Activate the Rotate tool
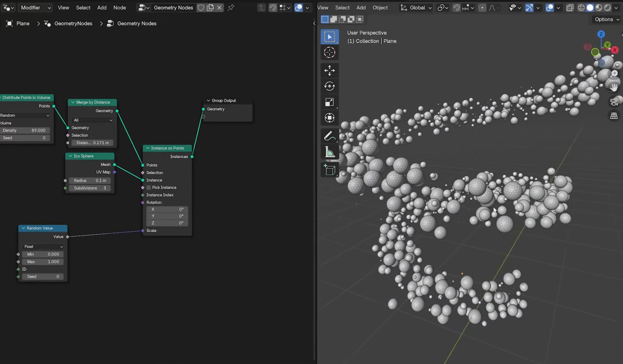The height and width of the screenshot is (364, 623). [x=329, y=86]
